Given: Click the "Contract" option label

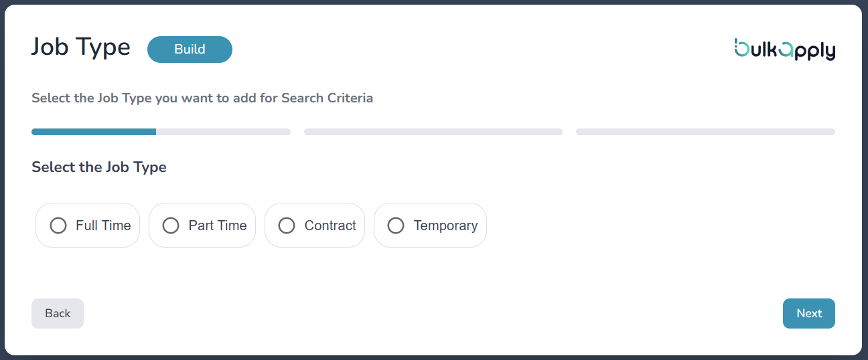Looking at the screenshot, I should coord(330,226).
